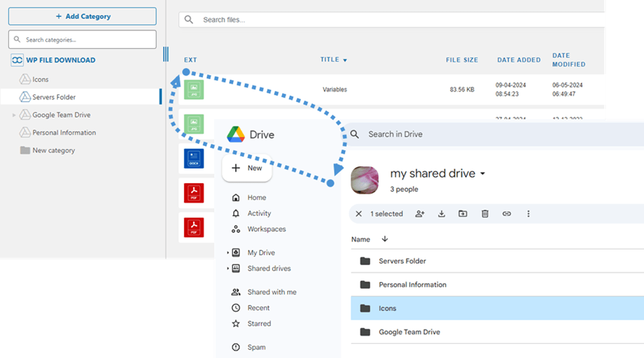Expand the Google Team Drive category
This screenshot has height=358, width=644.
pos(14,115)
